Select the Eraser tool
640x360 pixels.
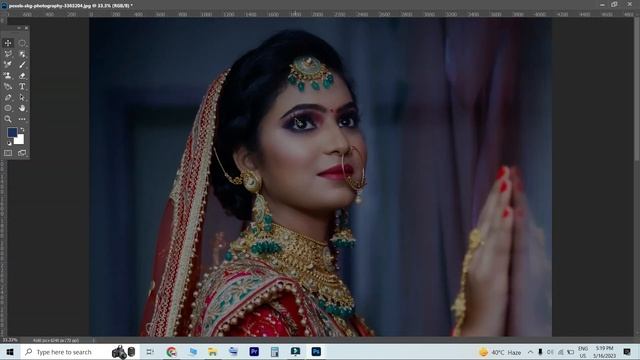pos(22,76)
